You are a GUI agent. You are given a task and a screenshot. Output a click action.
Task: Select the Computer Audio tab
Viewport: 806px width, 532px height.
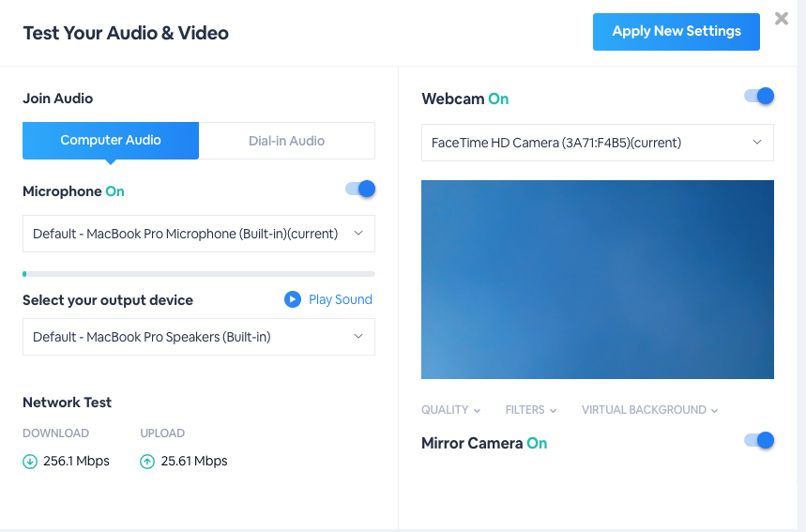click(111, 141)
